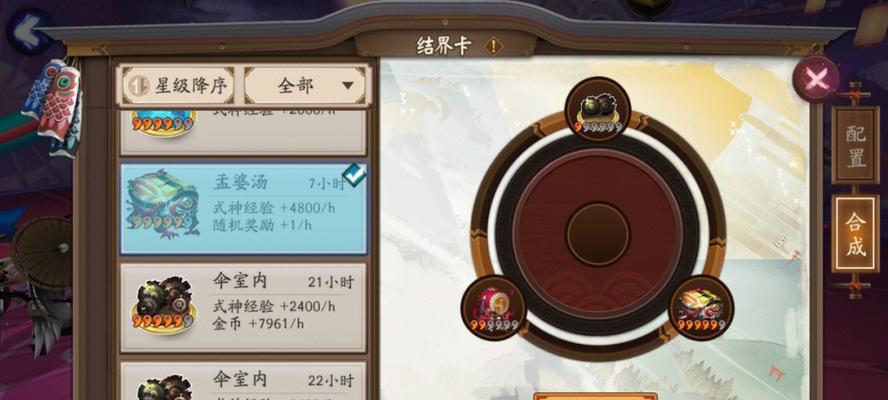Viewport: 888px width, 400px height.
Task: Uncheck the blue checkmark on 孟婆汤
Action: pos(354,175)
